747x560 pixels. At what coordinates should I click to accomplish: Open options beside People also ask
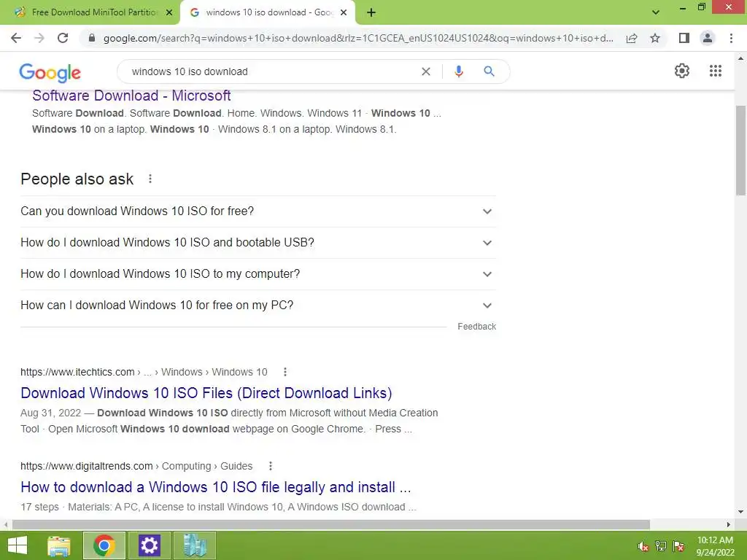click(x=150, y=179)
